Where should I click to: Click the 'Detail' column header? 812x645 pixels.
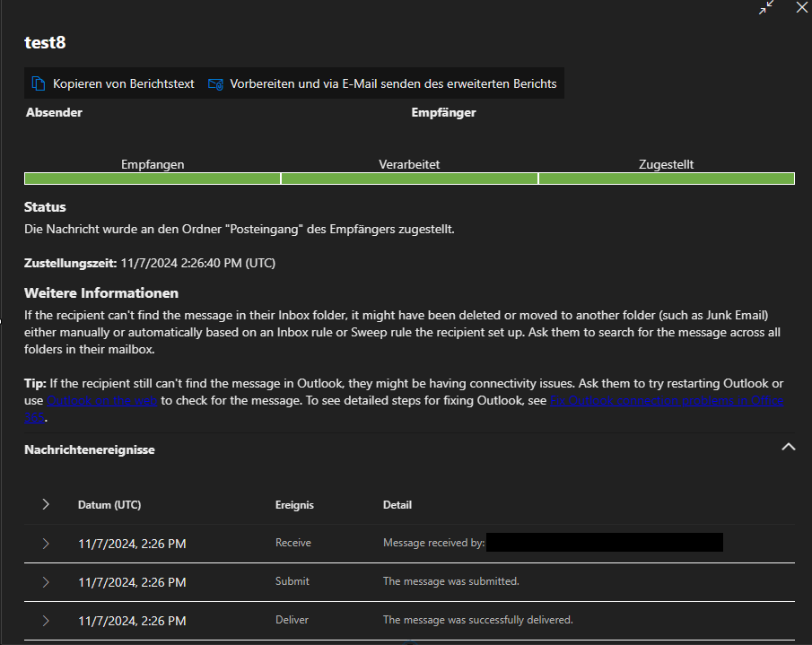click(x=397, y=505)
